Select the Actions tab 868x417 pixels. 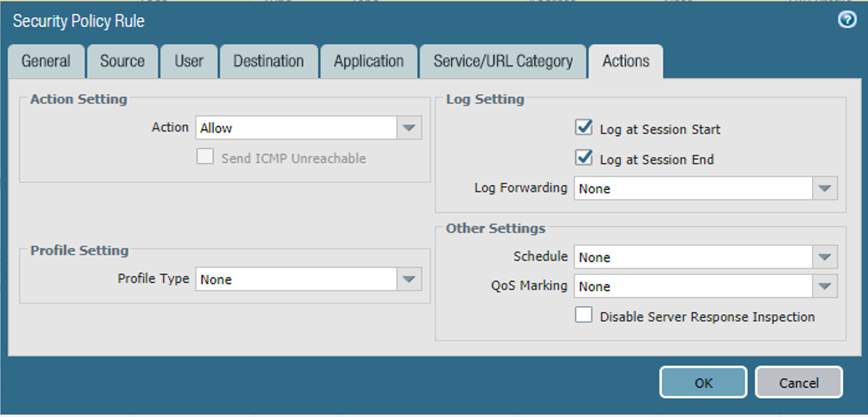pyautogui.click(x=625, y=61)
